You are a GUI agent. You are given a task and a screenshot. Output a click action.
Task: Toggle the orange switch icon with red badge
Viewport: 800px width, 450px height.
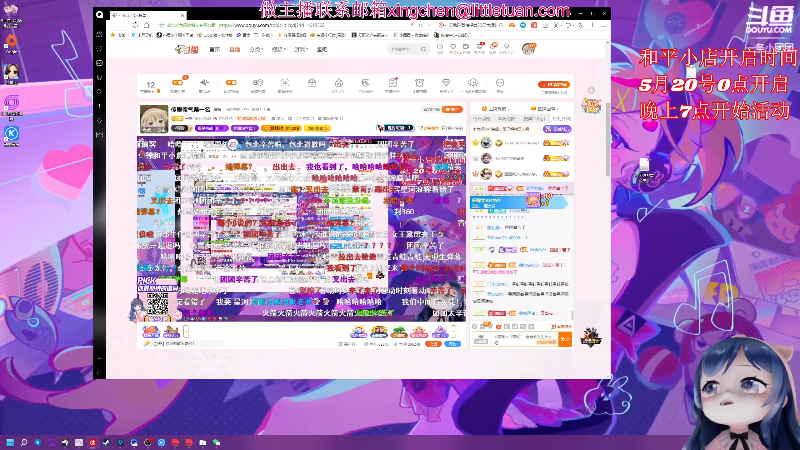178,82
